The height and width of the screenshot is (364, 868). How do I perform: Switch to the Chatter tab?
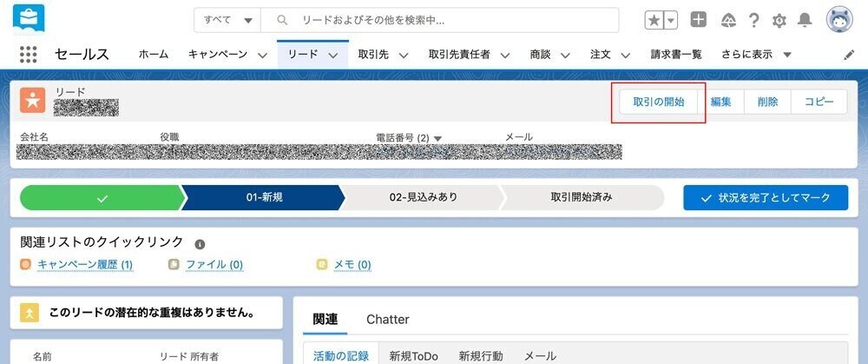point(387,320)
